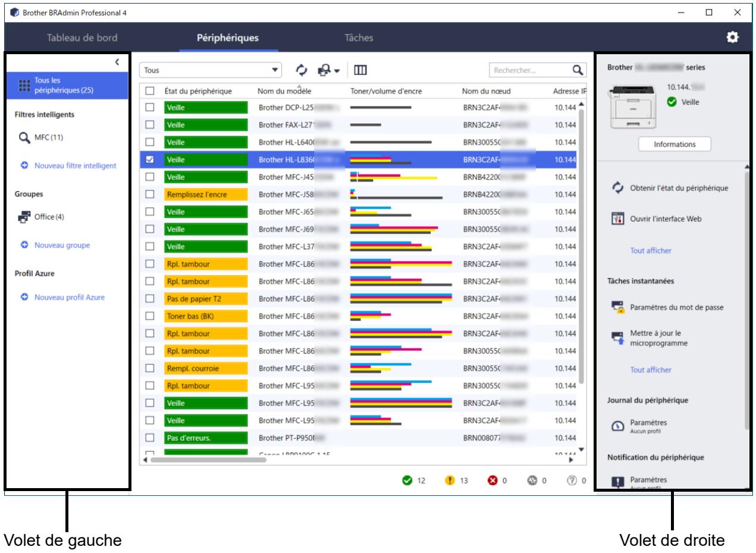Screen dimensions: 756x553
Task: Click the table's vertical scrollbar up arrow
Action: (582, 105)
